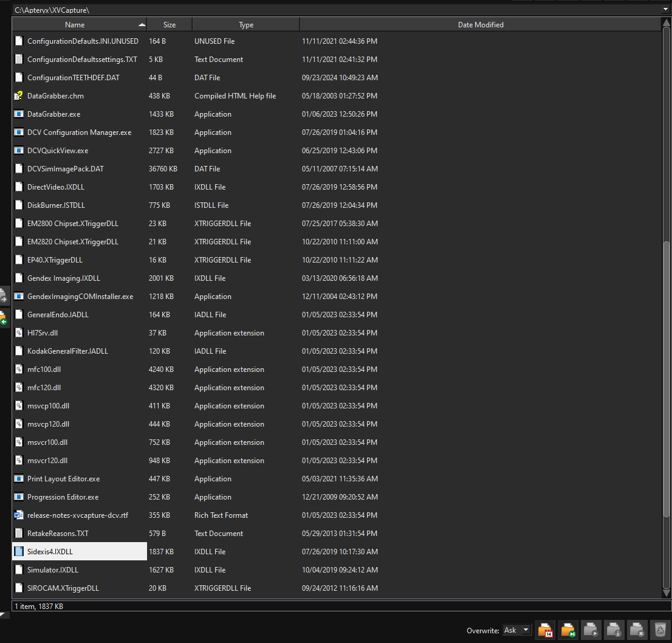The width and height of the screenshot is (672, 643).
Task: Click the date 09/23/2024 10:49:23 AM
Action: tap(340, 78)
